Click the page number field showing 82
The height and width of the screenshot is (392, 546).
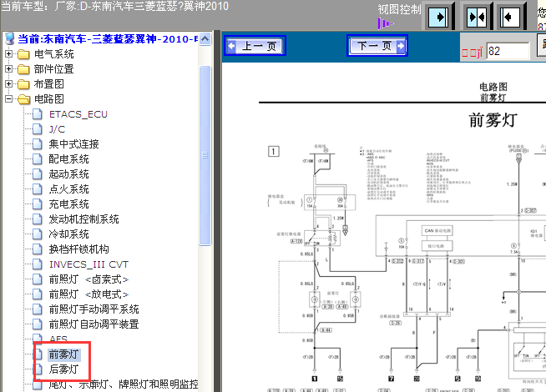tap(508, 51)
